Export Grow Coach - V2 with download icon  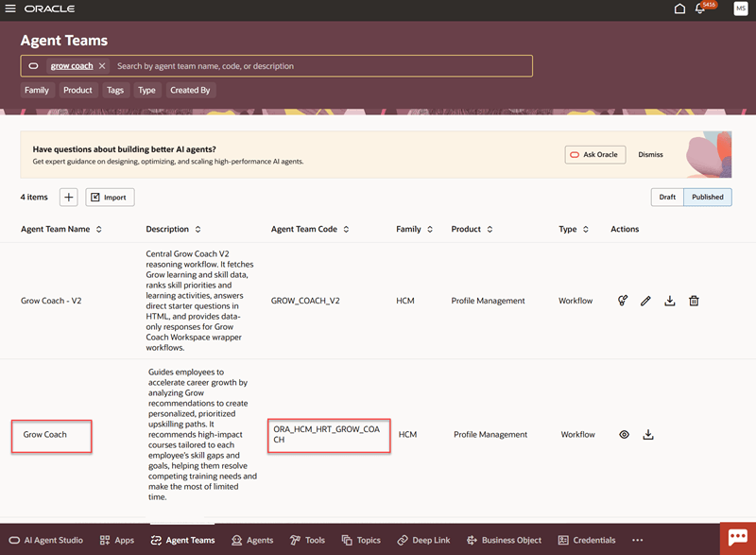[670, 301]
